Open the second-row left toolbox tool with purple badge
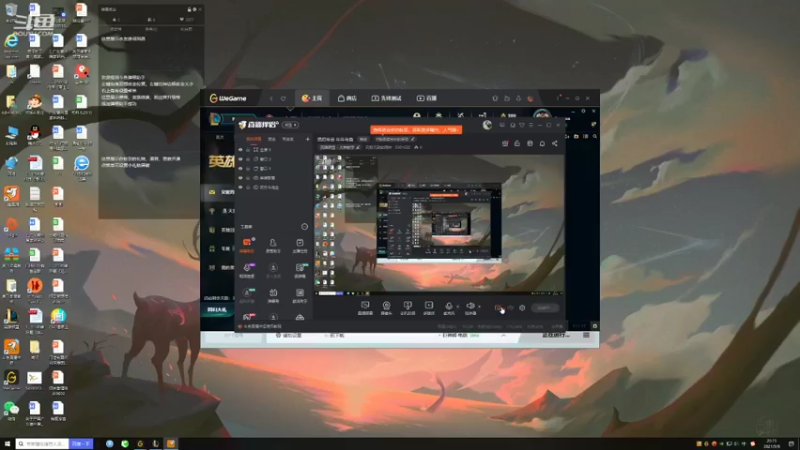The height and width of the screenshot is (450, 800). tap(247, 270)
